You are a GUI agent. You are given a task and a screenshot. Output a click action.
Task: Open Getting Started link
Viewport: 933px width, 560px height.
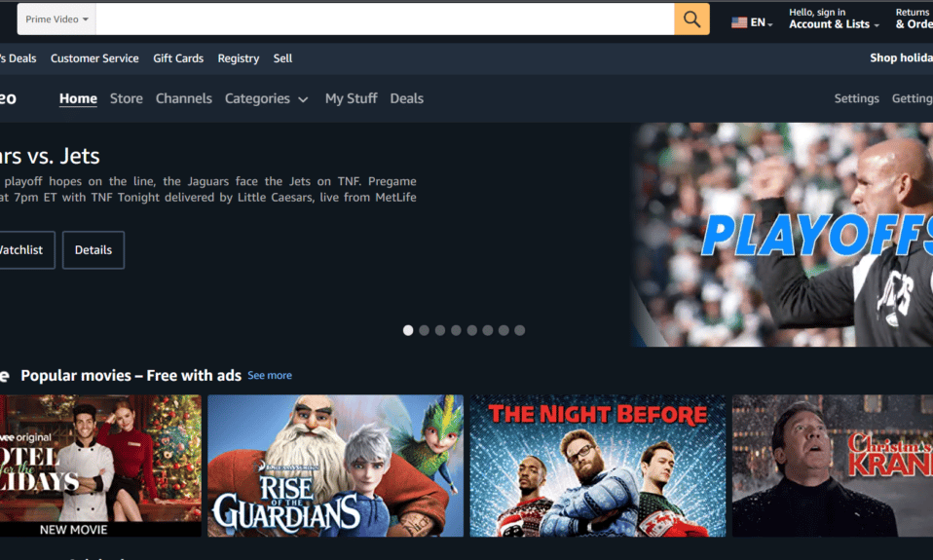coord(912,98)
